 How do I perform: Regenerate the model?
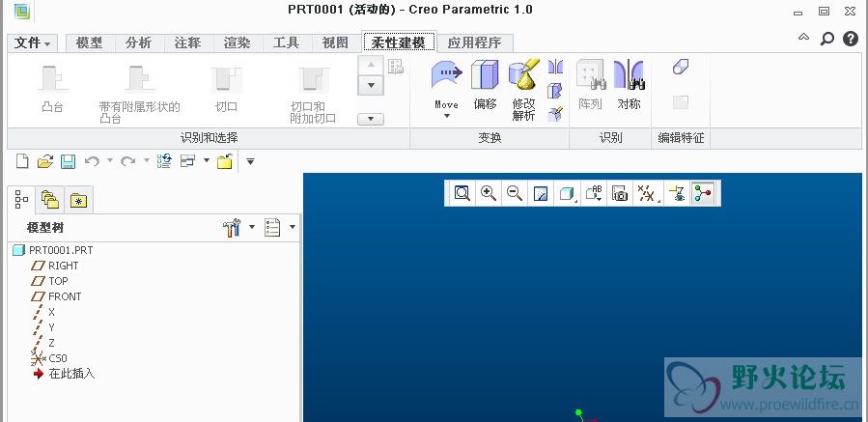(x=164, y=161)
